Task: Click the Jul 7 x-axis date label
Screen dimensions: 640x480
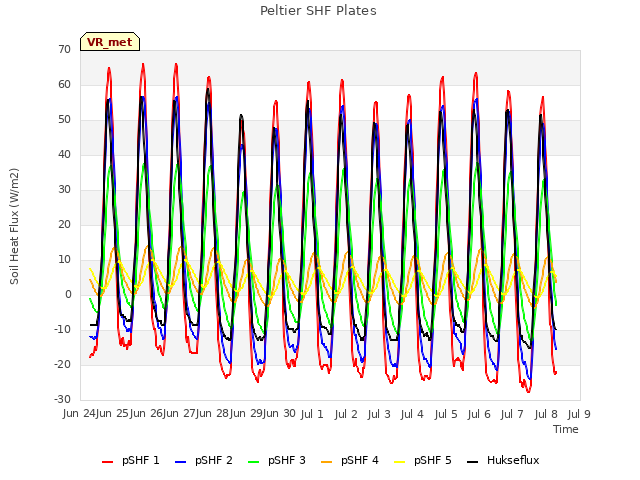Action: coord(512,414)
